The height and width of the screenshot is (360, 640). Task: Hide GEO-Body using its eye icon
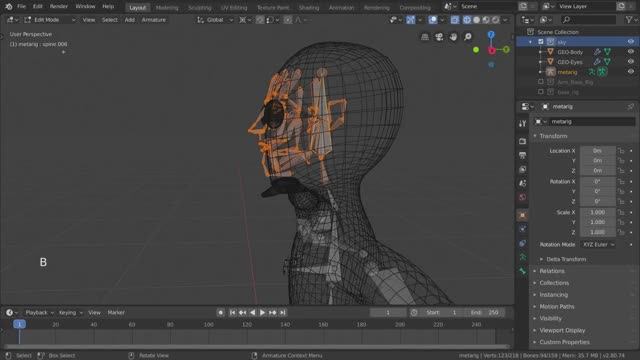tap(631, 52)
